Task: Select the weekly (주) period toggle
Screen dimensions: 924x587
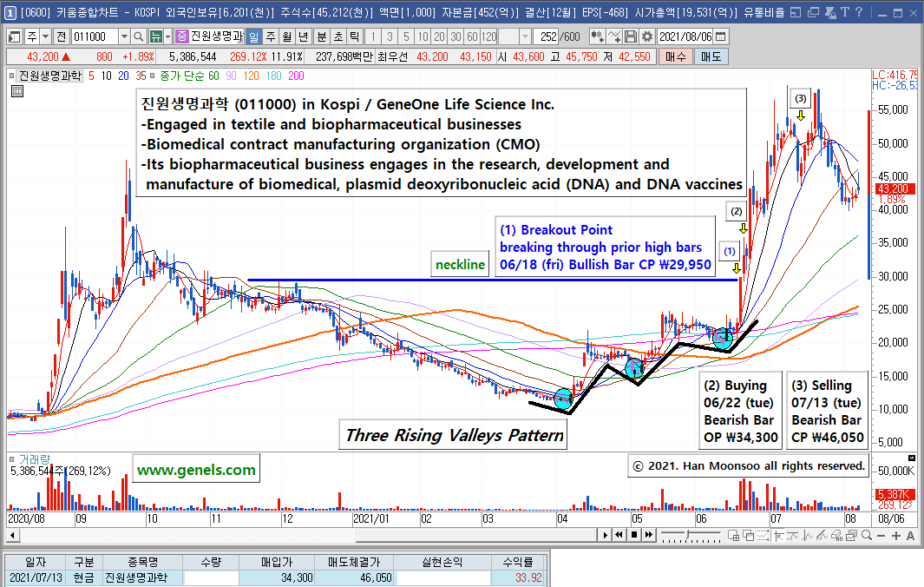Action: point(271,36)
